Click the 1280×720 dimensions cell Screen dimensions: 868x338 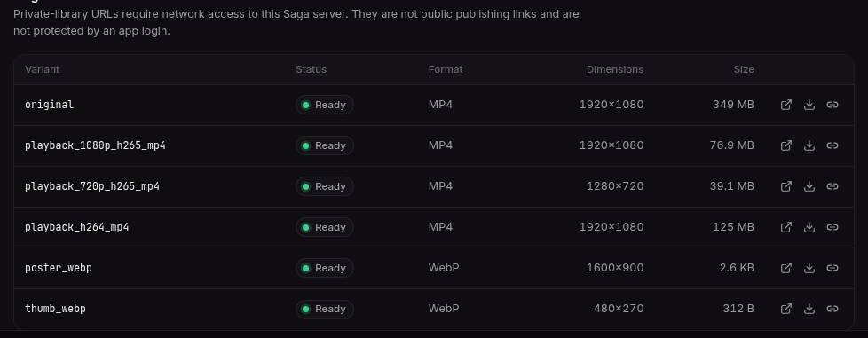coord(615,186)
